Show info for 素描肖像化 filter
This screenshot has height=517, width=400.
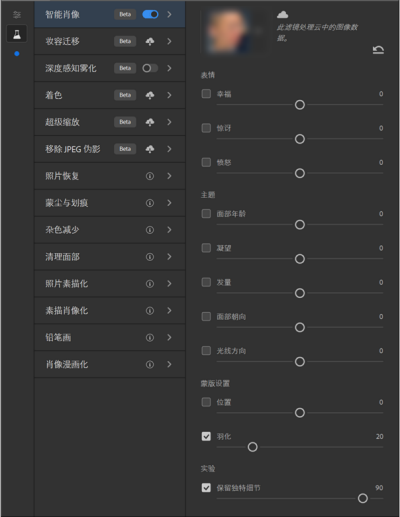coord(150,311)
